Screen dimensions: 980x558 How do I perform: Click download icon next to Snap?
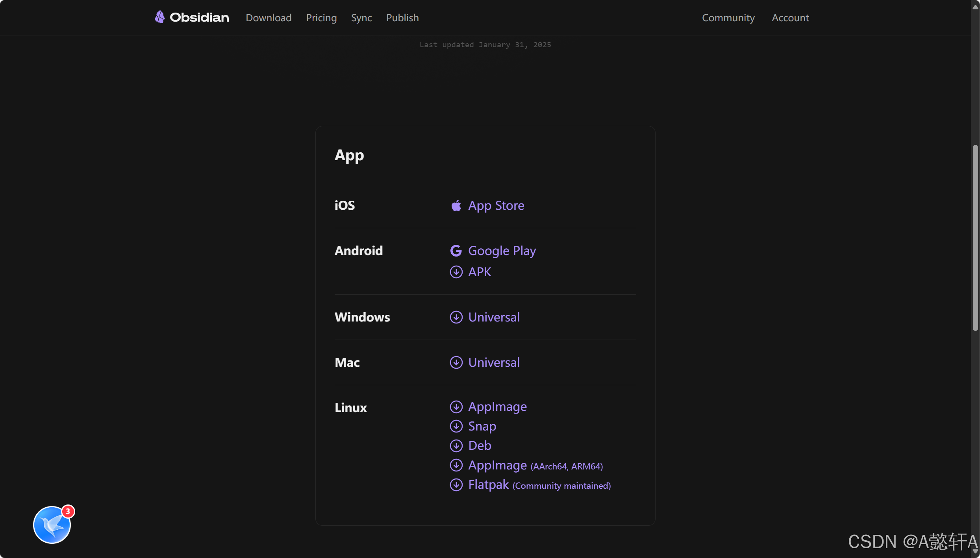tap(456, 426)
